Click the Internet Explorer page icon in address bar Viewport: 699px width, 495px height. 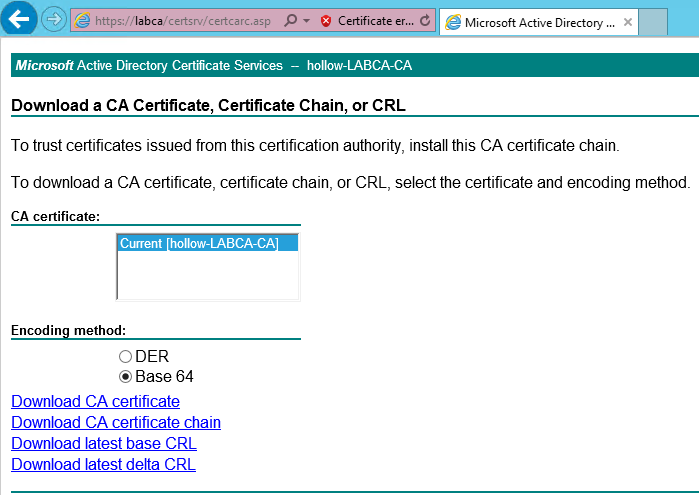[83, 20]
